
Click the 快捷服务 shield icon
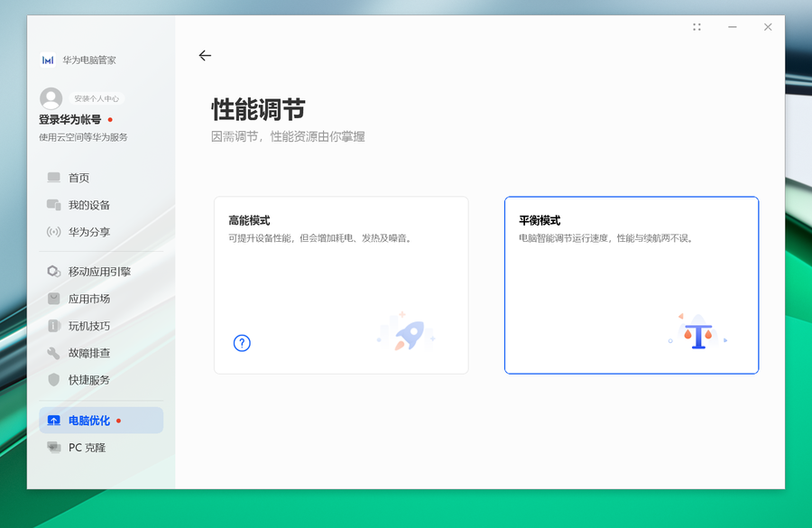click(x=54, y=380)
